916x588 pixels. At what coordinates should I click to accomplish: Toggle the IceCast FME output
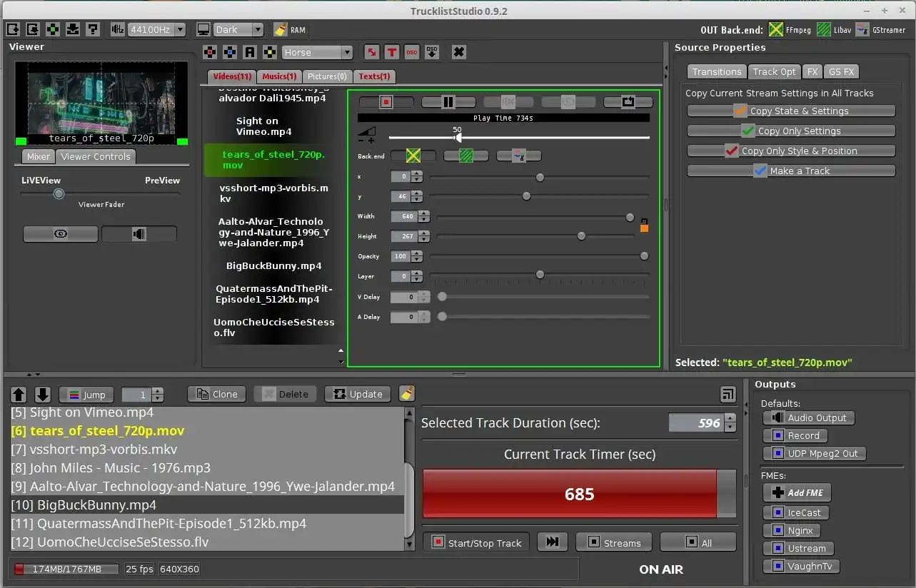(796, 512)
